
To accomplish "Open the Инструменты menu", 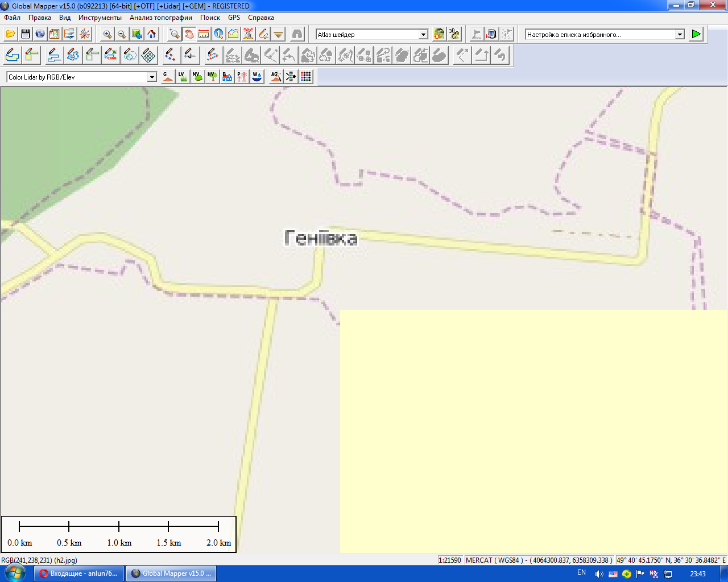I will point(100,18).
